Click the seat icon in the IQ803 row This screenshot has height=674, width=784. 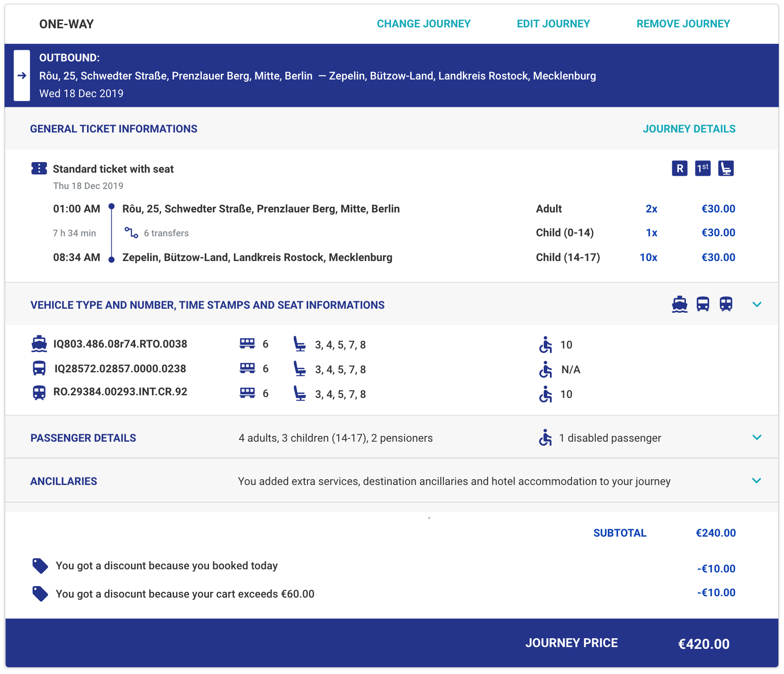tap(300, 344)
